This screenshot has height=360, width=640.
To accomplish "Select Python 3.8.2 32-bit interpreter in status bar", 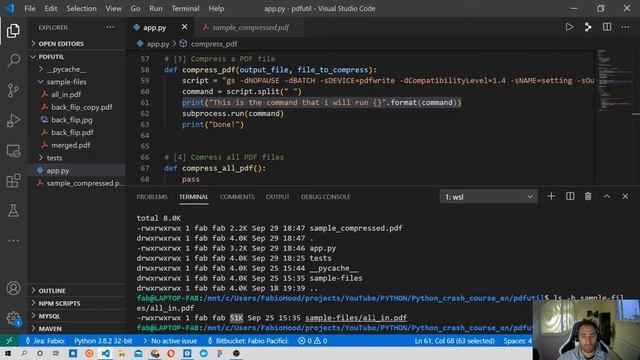I will pos(103,340).
